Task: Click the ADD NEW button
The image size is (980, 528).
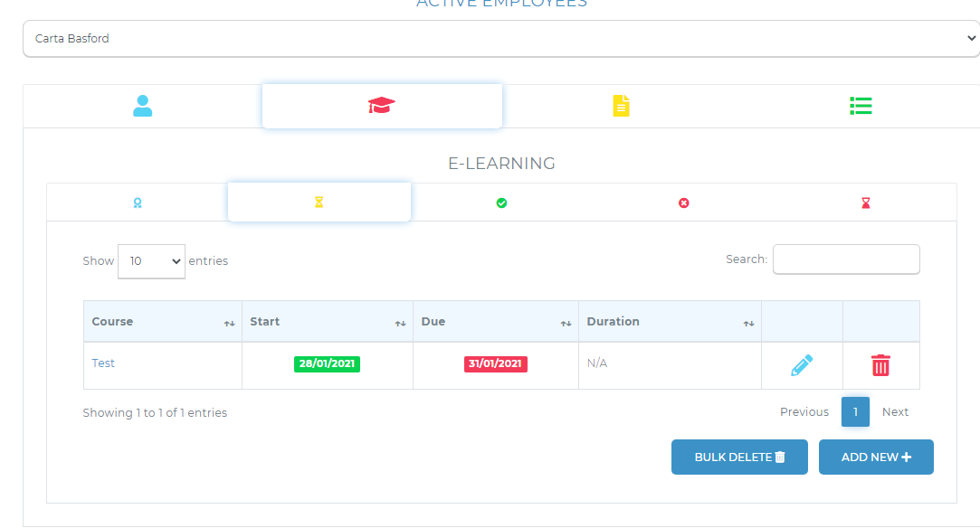Action: 876,457
